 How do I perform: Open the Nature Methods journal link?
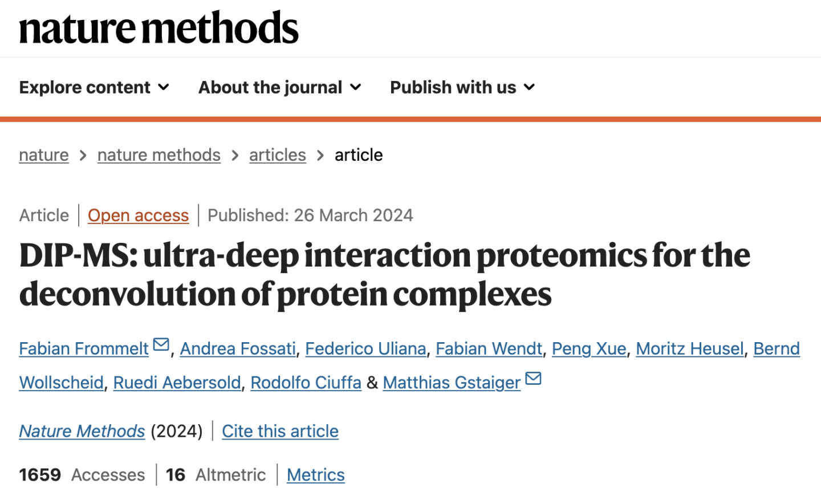(82, 432)
